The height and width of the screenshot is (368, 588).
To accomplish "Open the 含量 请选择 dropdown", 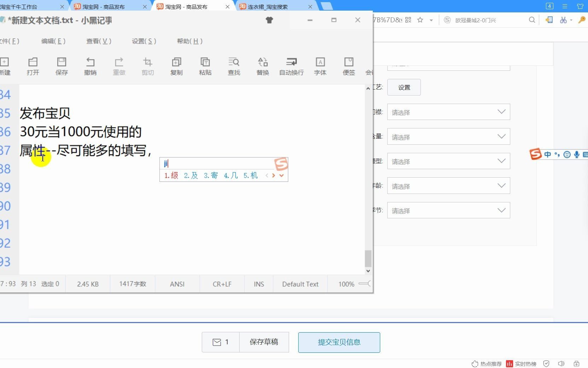I will click(449, 137).
